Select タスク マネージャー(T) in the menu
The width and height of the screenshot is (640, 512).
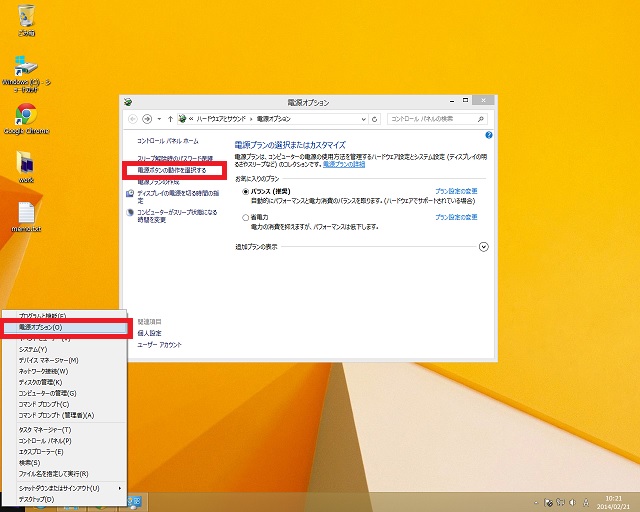click(45, 429)
